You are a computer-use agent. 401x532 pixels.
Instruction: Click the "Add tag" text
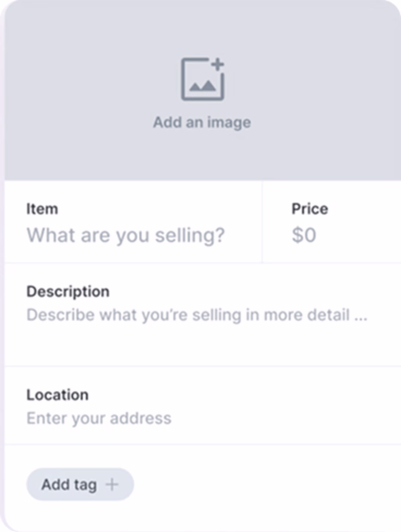point(69,485)
